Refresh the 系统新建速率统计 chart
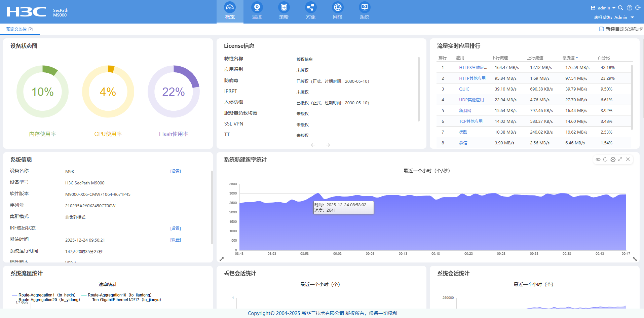The height and width of the screenshot is (318, 644). pos(605,160)
